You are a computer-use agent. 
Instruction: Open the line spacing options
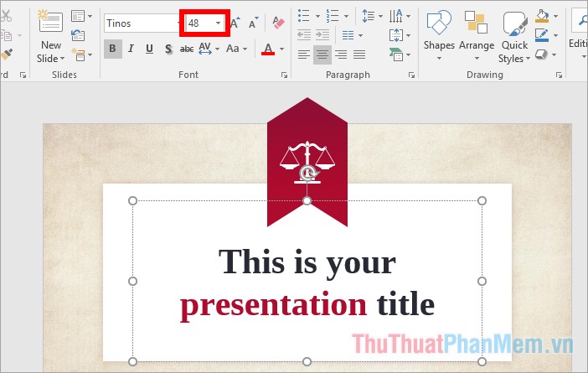click(x=372, y=16)
